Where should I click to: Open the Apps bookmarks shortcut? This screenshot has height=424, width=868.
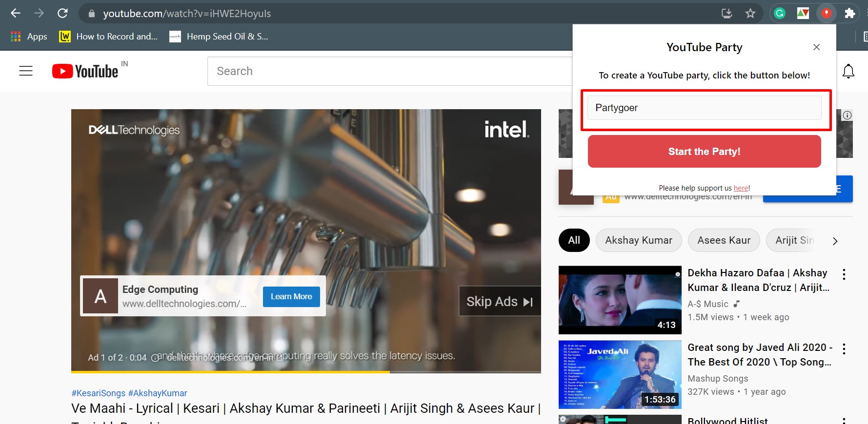tap(29, 37)
